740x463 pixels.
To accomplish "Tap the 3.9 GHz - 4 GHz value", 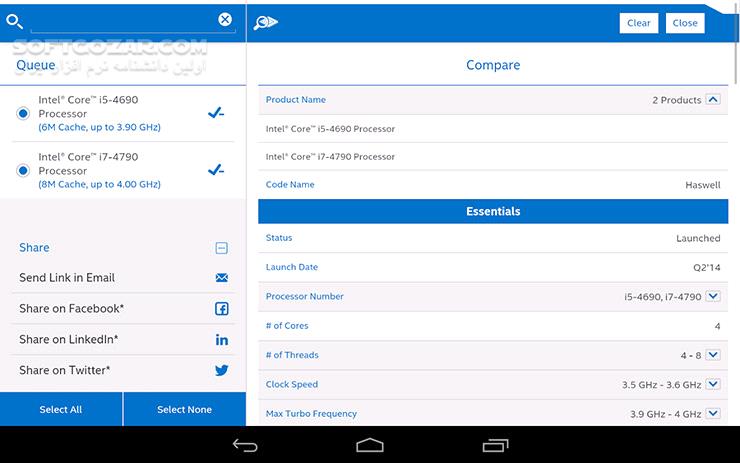I will [x=665, y=414].
